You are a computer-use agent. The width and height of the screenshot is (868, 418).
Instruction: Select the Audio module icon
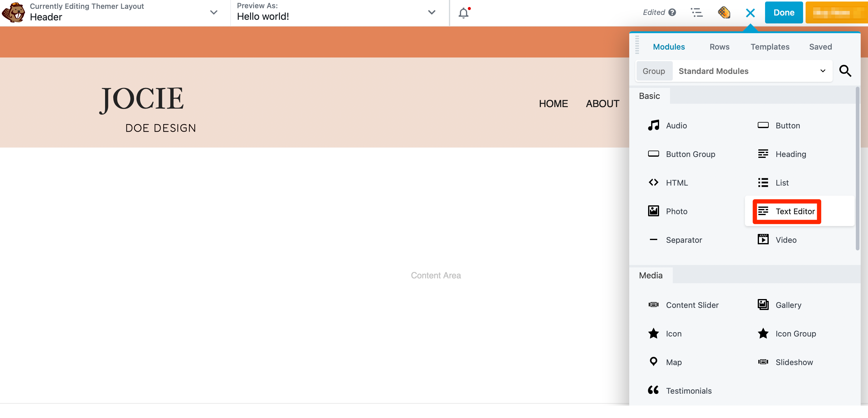653,125
